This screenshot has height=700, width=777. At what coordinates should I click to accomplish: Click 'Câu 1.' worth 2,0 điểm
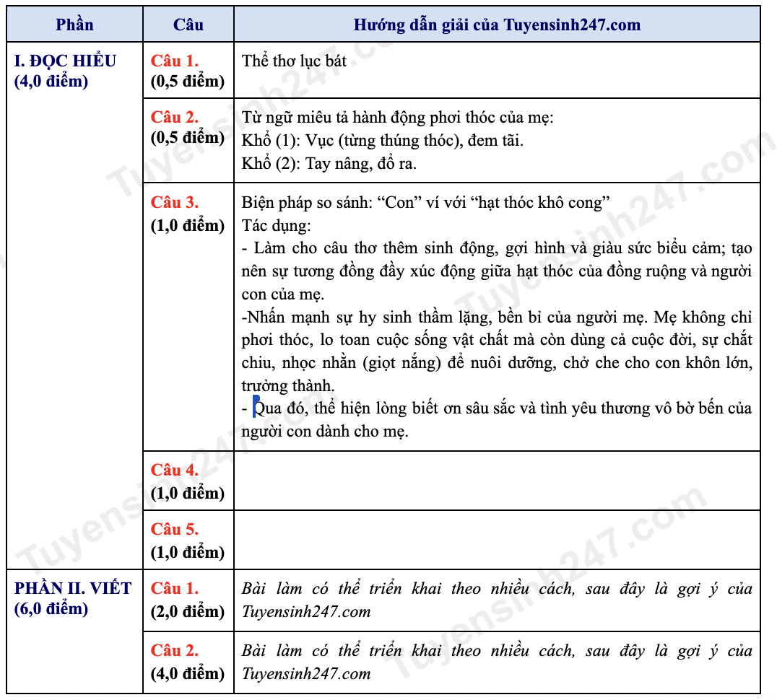tap(175, 588)
